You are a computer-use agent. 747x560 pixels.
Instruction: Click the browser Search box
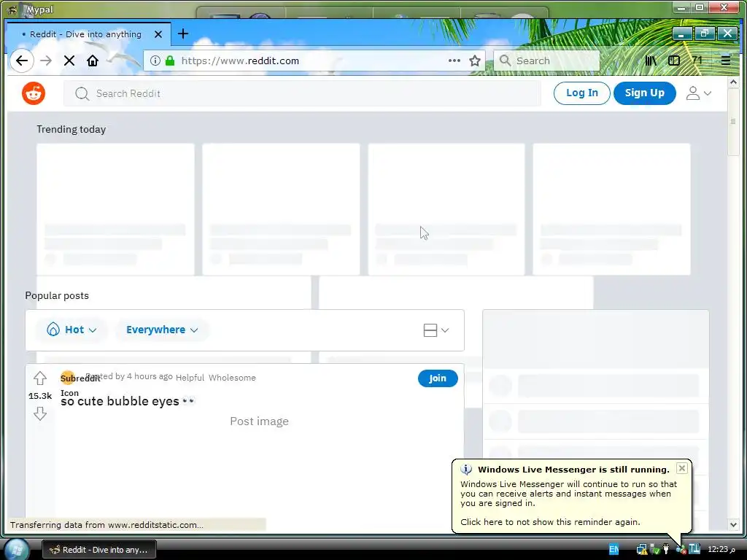pyautogui.click(x=546, y=61)
